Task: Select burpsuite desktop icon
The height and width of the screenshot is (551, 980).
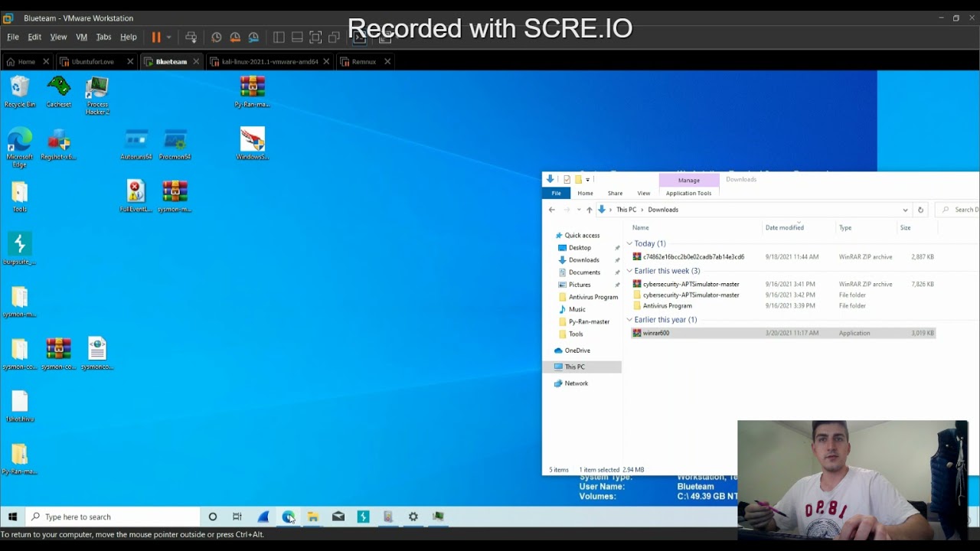Action: (x=20, y=249)
